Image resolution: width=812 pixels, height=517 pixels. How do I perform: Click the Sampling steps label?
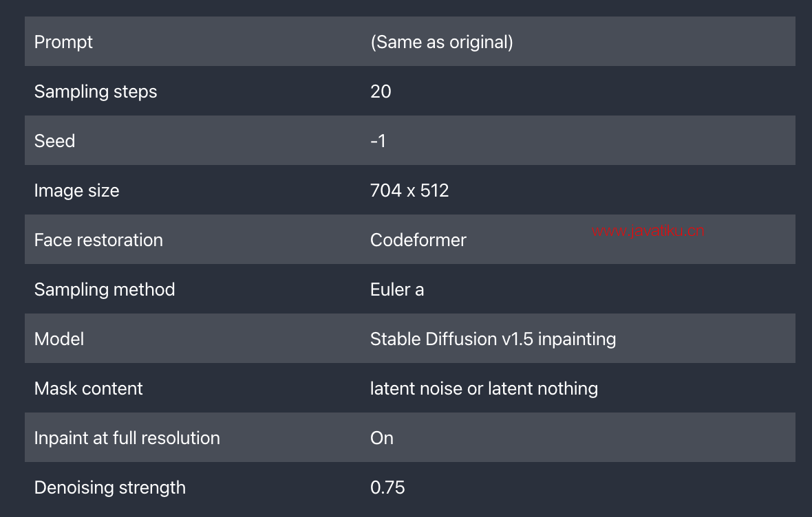point(95,91)
